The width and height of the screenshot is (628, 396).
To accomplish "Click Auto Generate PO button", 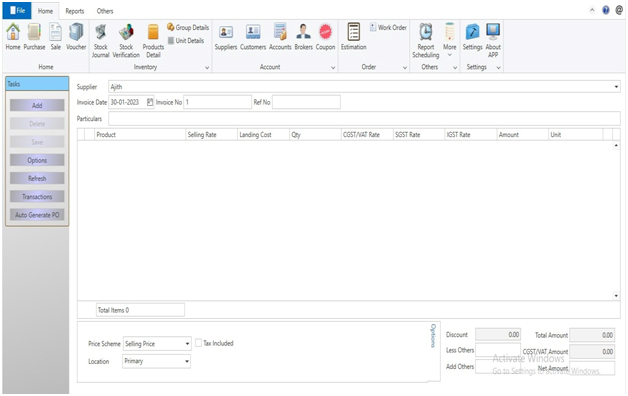I will tap(37, 215).
